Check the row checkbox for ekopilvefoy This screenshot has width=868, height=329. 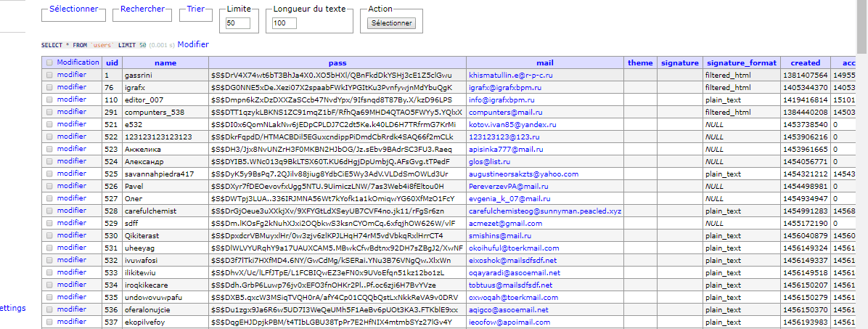pos(50,322)
